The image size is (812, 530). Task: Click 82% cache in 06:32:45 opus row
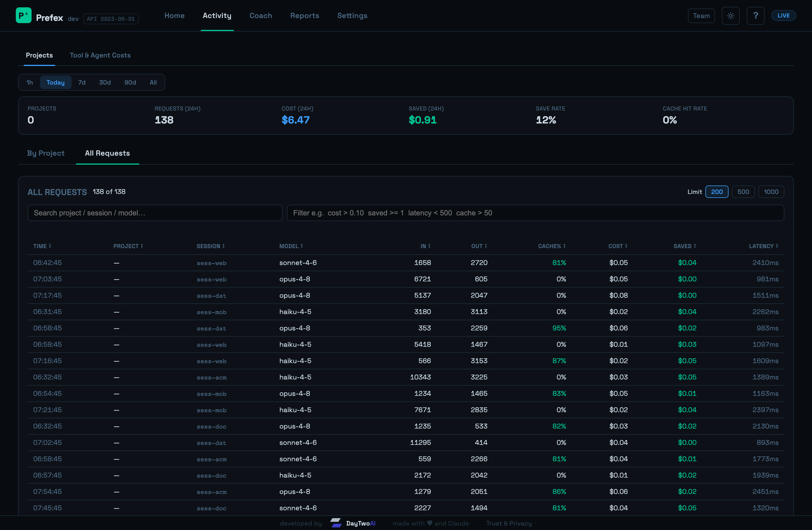tap(559, 426)
